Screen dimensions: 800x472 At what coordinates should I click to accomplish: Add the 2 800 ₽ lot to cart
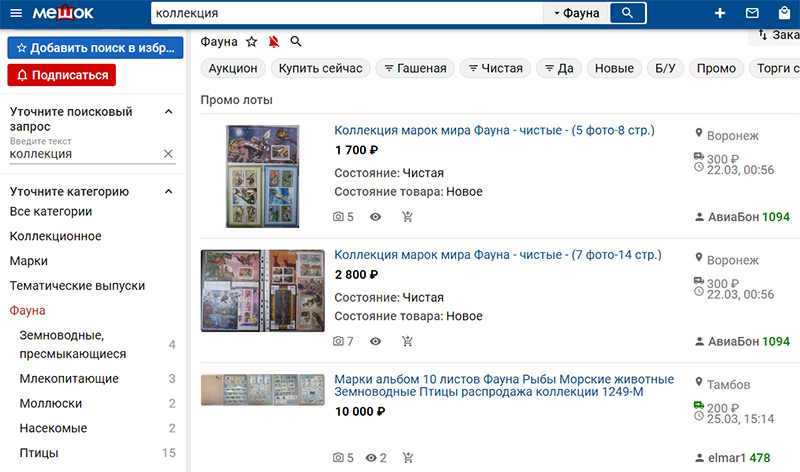407,341
